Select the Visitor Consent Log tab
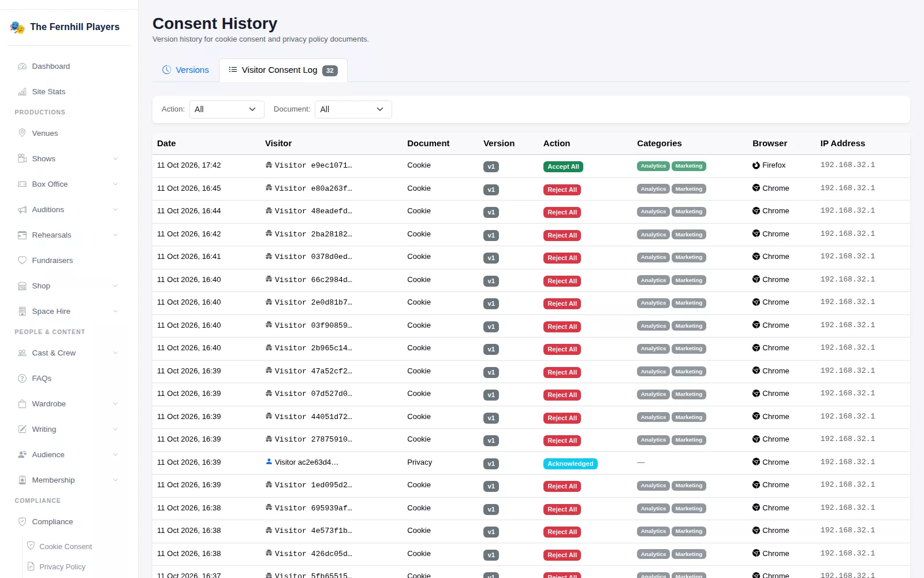The image size is (924, 578). tap(283, 70)
